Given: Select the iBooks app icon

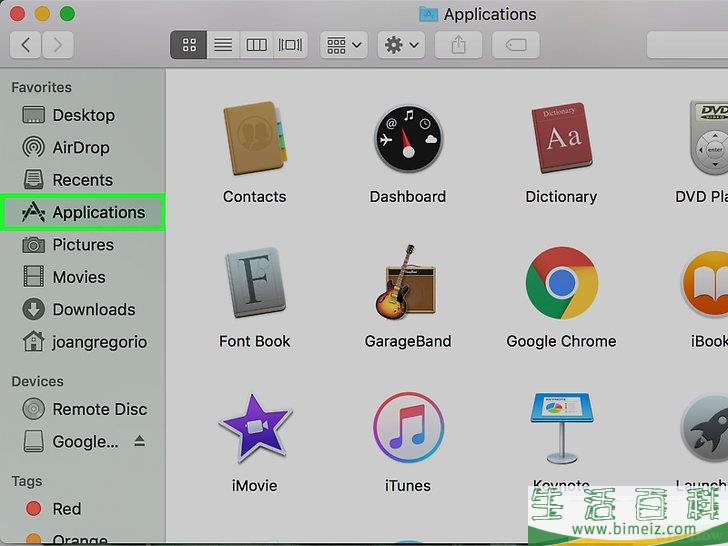Looking at the screenshot, I should (x=705, y=283).
